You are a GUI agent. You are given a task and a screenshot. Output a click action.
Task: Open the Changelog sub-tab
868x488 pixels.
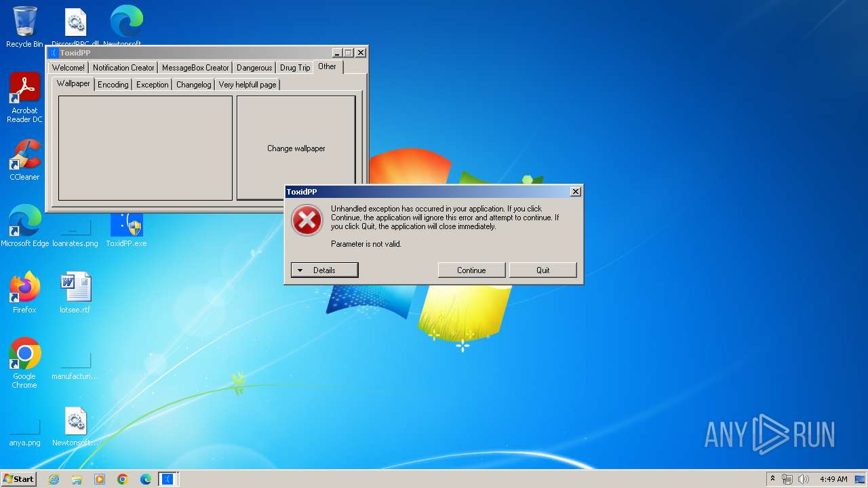(x=193, y=85)
